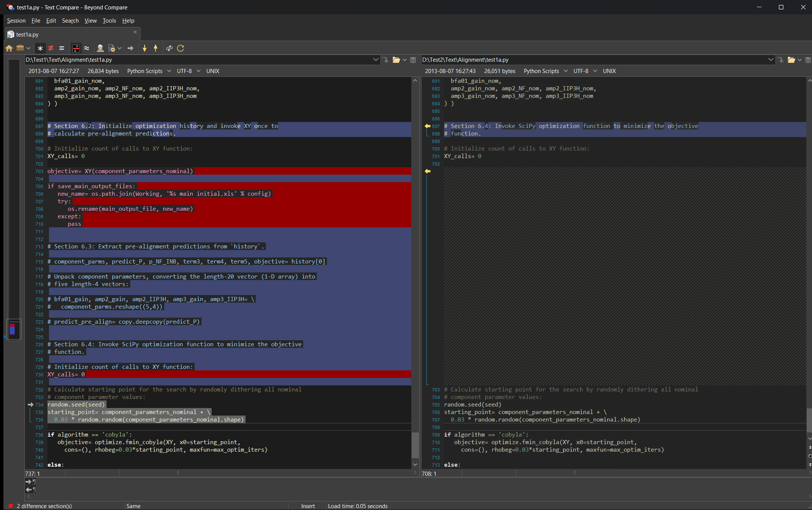Go to Home view icon
This screenshot has height=510, width=812.
(x=9, y=48)
